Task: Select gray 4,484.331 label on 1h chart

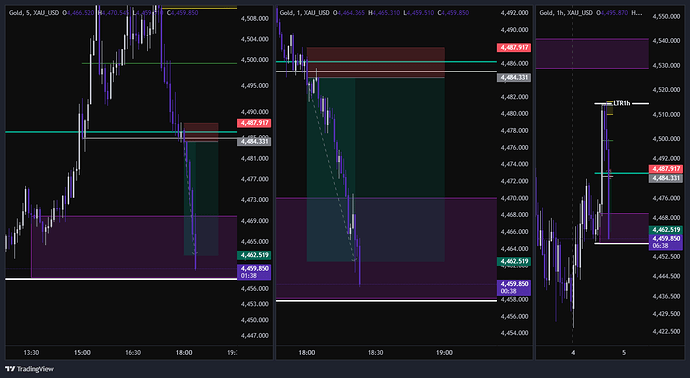Action: tap(666, 178)
